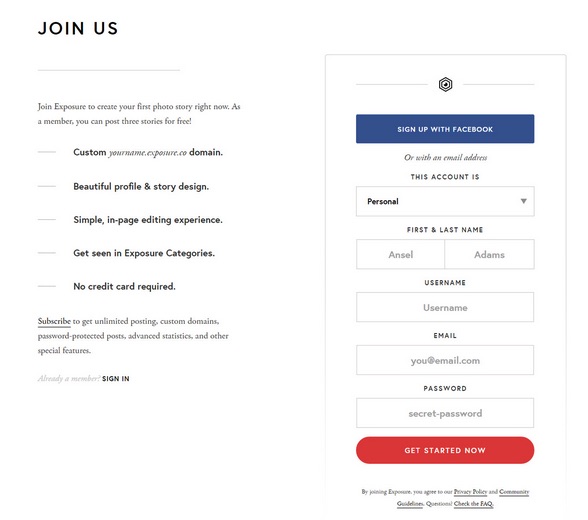Click the secret-password input field
Viewport: 588px width, 520px height.
click(445, 413)
